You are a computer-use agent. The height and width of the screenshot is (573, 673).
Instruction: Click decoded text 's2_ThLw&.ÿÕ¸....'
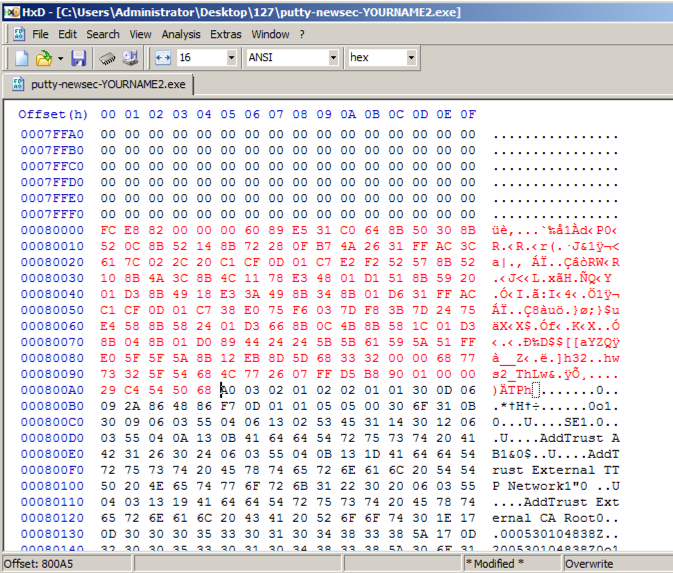[x=556, y=374]
